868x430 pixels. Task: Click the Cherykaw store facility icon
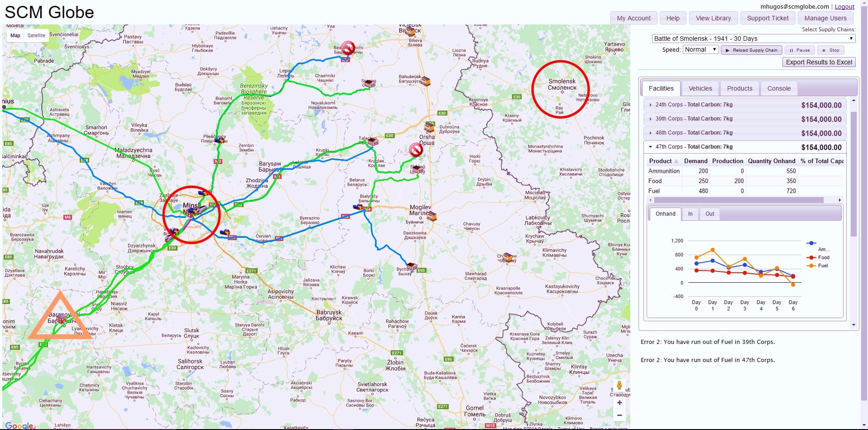[x=508, y=258]
